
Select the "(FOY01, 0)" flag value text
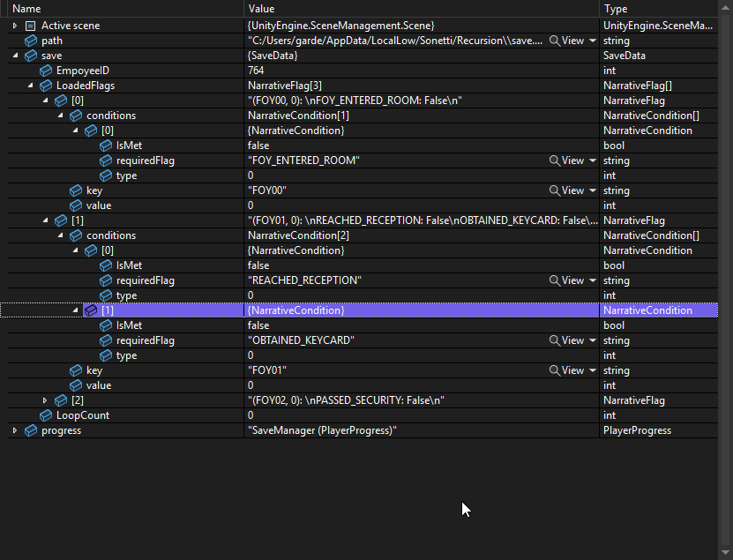click(x=423, y=220)
